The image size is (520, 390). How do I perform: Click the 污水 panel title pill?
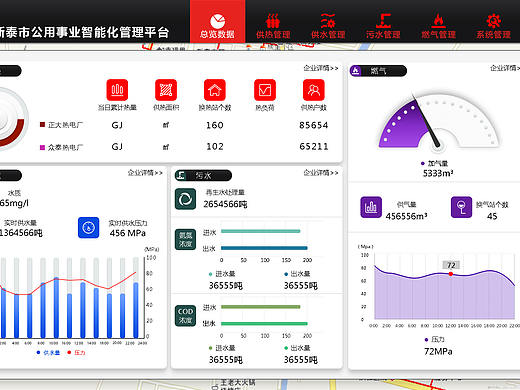(203, 175)
